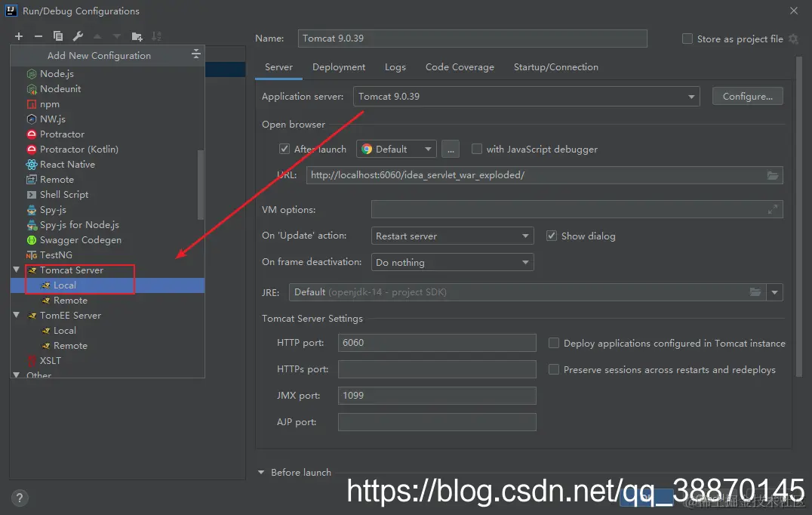Image resolution: width=812 pixels, height=515 pixels.
Task: Switch to the Deployment tab
Action: tap(339, 67)
